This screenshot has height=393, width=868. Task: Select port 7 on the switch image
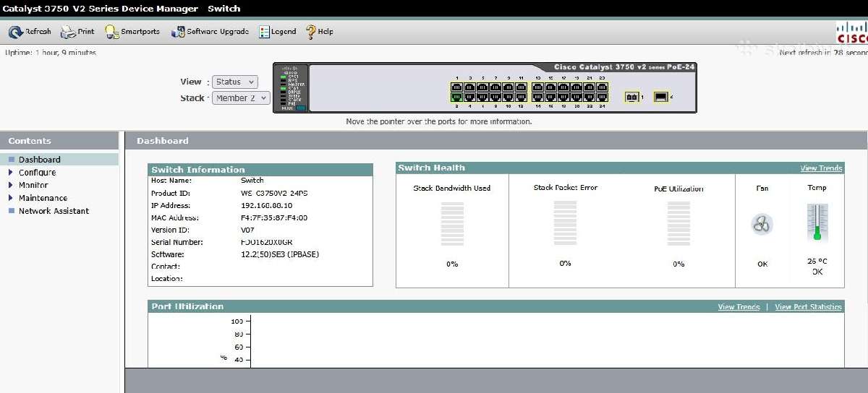pyautogui.click(x=495, y=87)
